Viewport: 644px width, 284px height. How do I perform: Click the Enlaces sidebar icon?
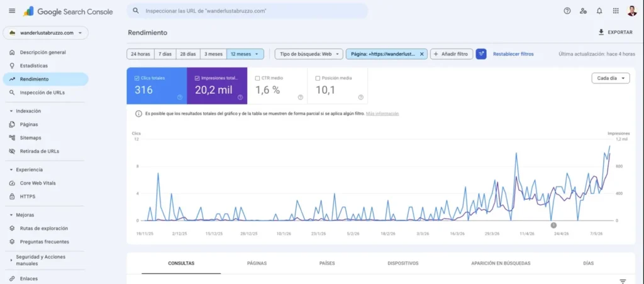12,279
